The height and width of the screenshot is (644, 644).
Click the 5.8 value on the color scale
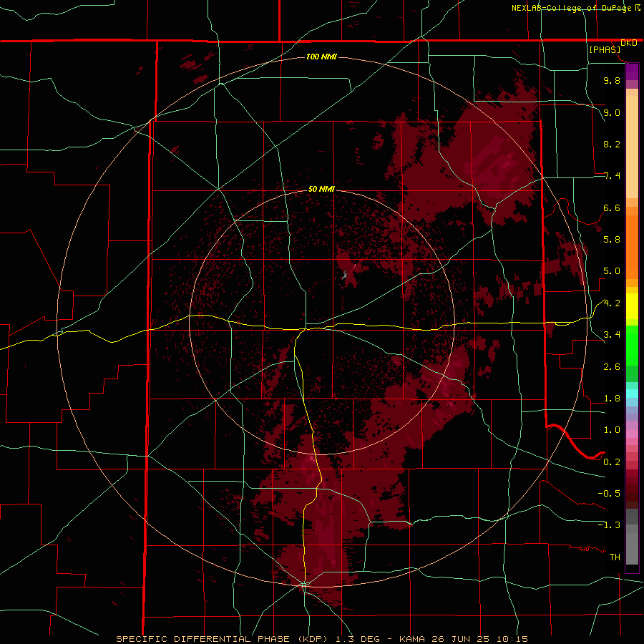(x=612, y=240)
